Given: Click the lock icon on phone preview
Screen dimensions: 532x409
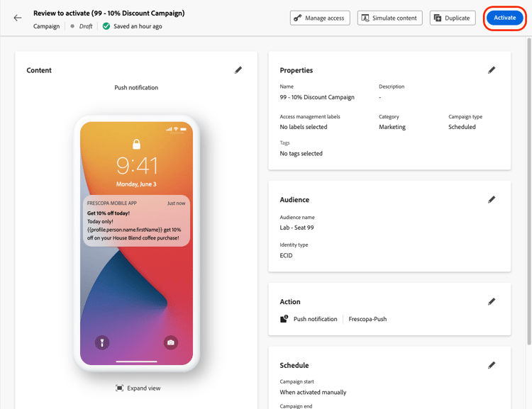Looking at the screenshot, I should point(136,144).
